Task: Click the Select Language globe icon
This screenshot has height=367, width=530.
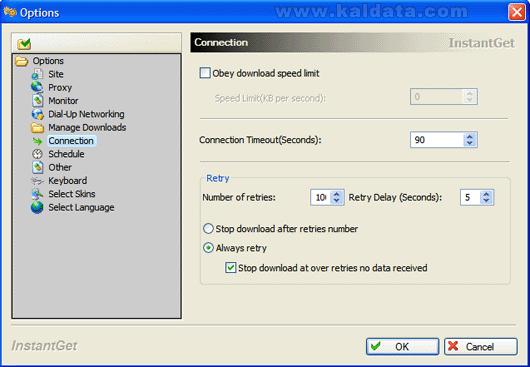Action: click(x=37, y=207)
